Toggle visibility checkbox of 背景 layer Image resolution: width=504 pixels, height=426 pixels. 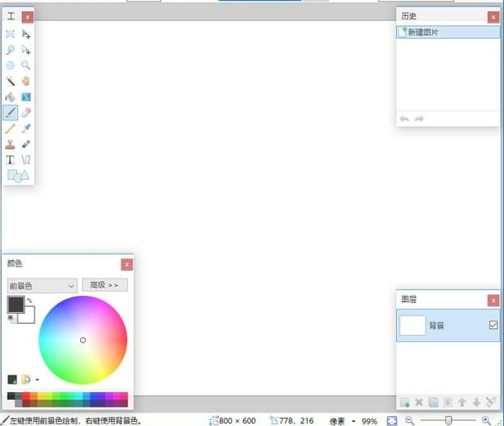click(x=493, y=325)
